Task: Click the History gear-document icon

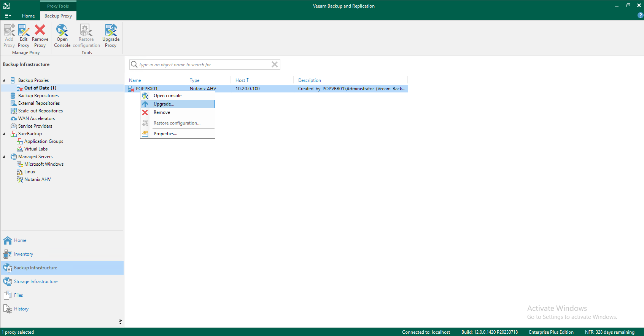Action: point(8,309)
